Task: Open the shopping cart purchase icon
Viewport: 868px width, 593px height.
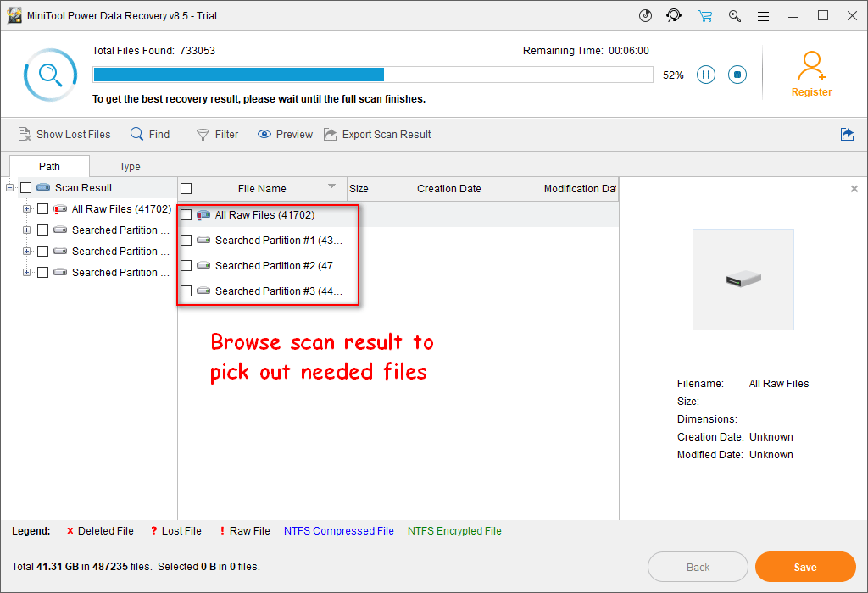Action: pos(704,16)
